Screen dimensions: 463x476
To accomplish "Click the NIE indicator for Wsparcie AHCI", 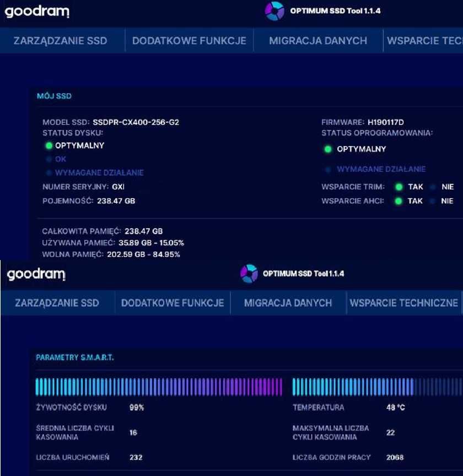I will [x=432, y=201].
